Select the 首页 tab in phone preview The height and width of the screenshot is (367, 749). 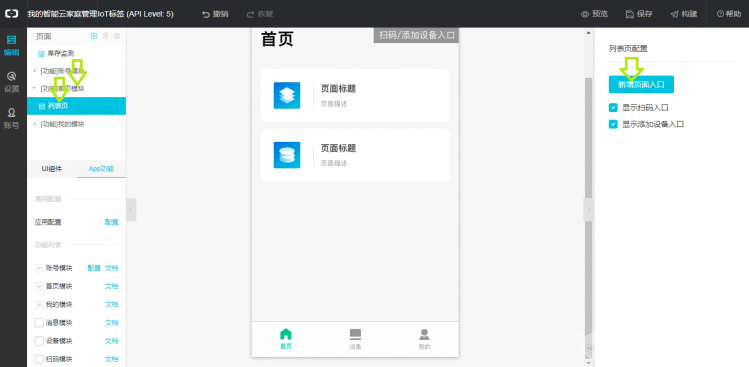point(286,339)
